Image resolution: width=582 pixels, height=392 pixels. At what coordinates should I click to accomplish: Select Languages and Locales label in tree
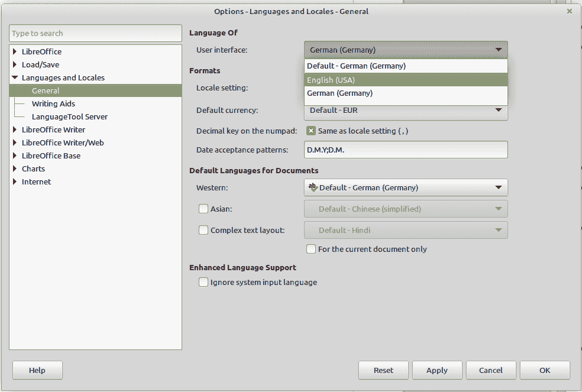tap(63, 77)
